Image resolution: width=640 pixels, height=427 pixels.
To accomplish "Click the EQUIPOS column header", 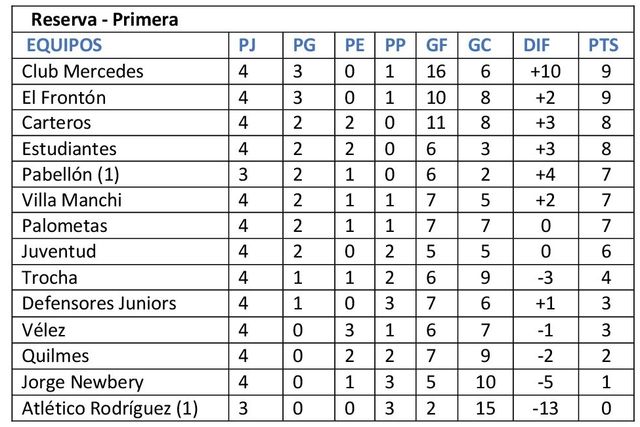I will pos(64,46).
